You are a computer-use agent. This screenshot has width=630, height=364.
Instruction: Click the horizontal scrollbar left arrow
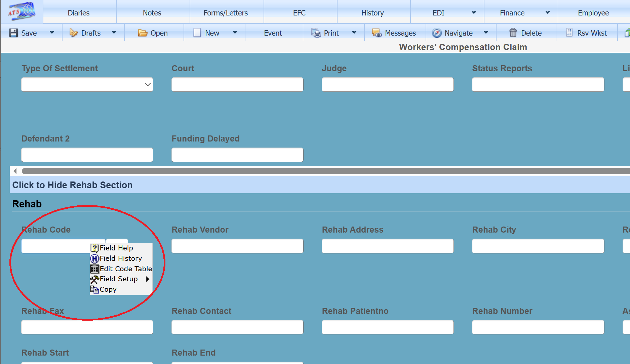(x=15, y=171)
